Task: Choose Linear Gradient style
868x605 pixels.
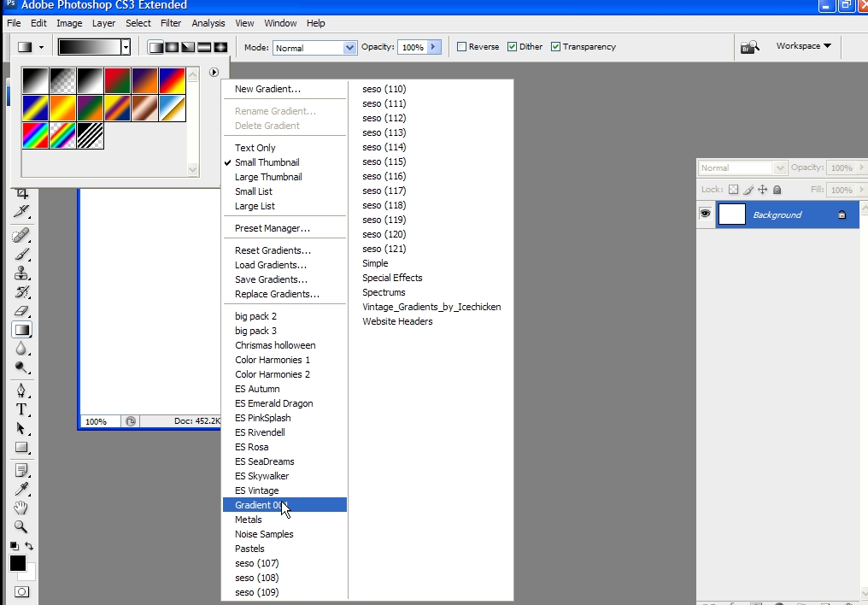Action: point(156,47)
